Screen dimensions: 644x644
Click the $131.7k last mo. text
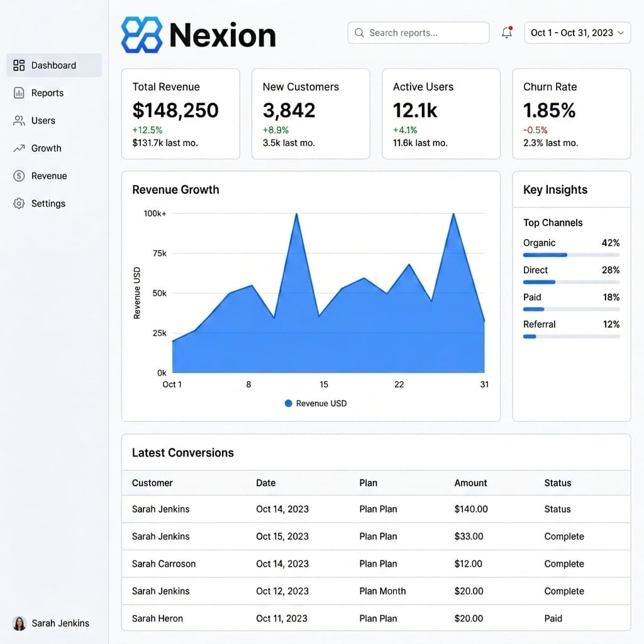click(x=165, y=143)
